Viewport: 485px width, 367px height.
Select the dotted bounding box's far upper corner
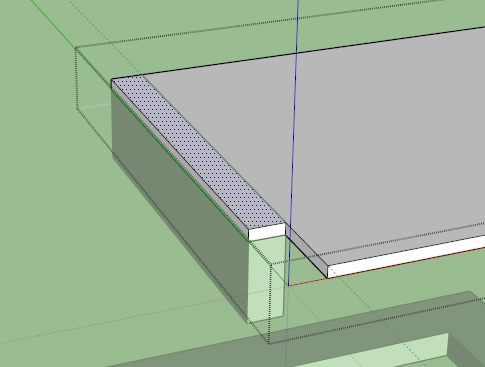coord(76,48)
